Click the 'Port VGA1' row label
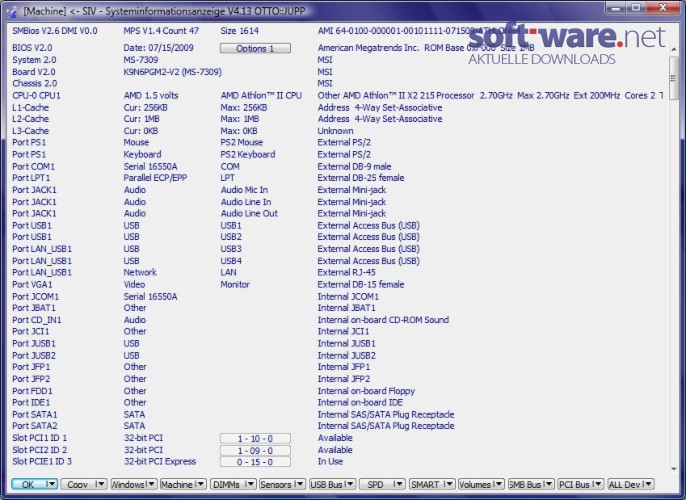 pyautogui.click(x=32, y=284)
